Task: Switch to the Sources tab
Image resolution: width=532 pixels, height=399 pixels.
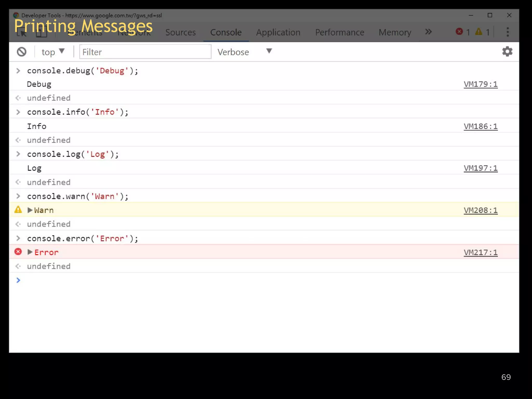Action: (181, 32)
